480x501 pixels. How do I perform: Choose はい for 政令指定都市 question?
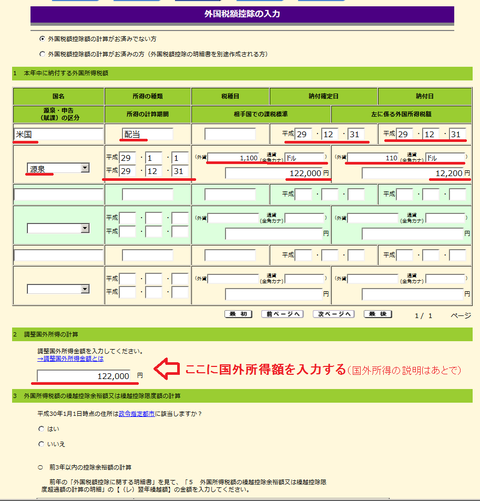[41, 429]
